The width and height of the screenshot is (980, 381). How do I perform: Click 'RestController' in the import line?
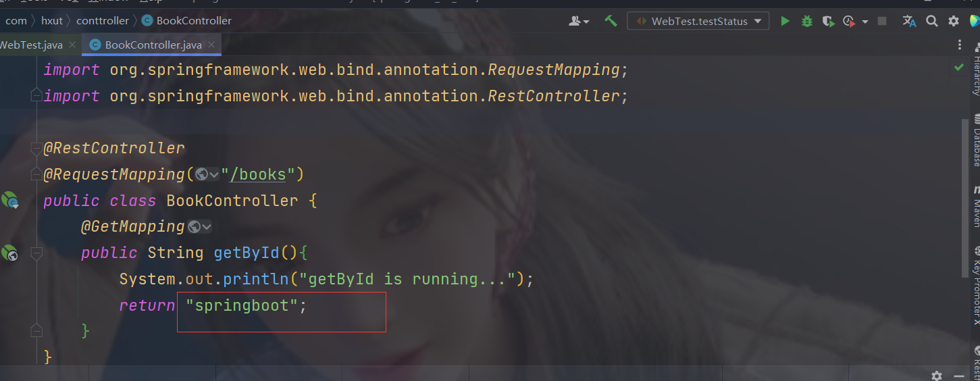tap(553, 96)
